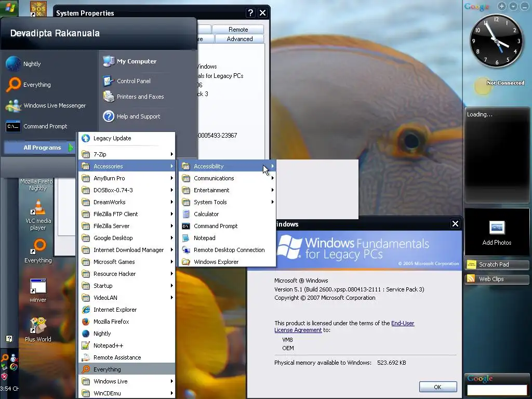
Task: Click the Windows Start button
Action: [x=9, y=7]
